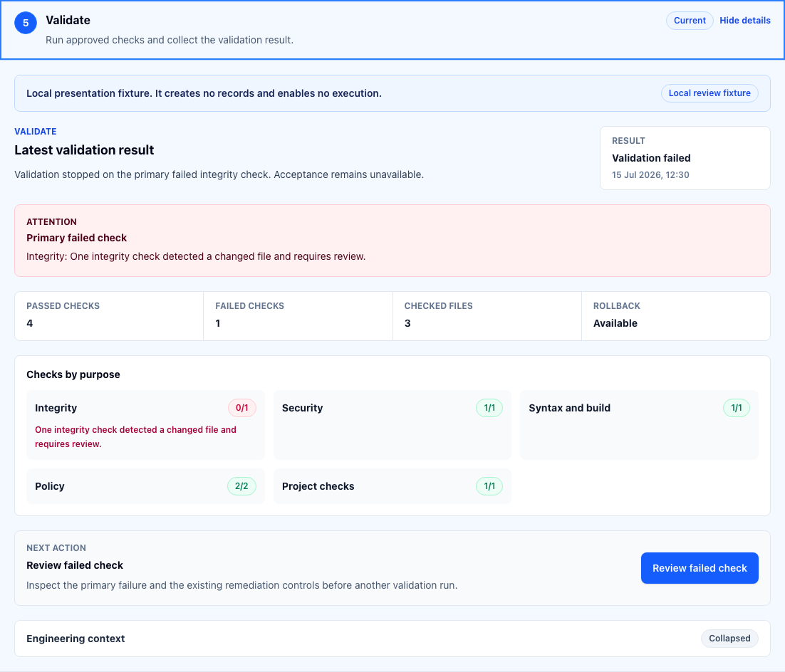Viewport: 785px width, 672px height.
Task: Click the Local review fixture badge
Action: click(x=709, y=93)
